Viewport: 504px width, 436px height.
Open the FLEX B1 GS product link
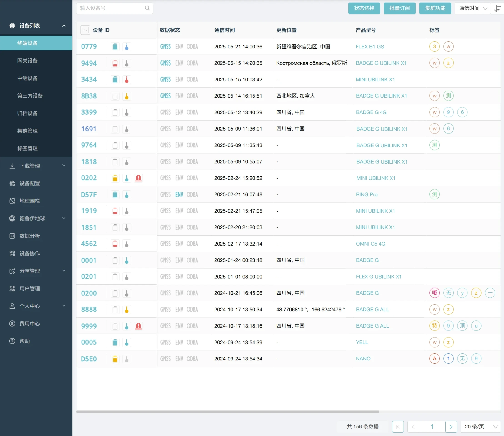[370, 47]
